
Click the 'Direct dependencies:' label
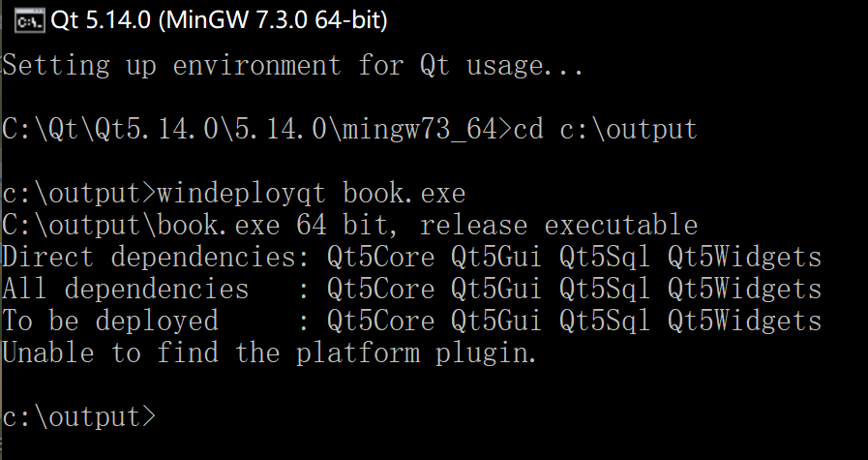pyautogui.click(x=156, y=258)
